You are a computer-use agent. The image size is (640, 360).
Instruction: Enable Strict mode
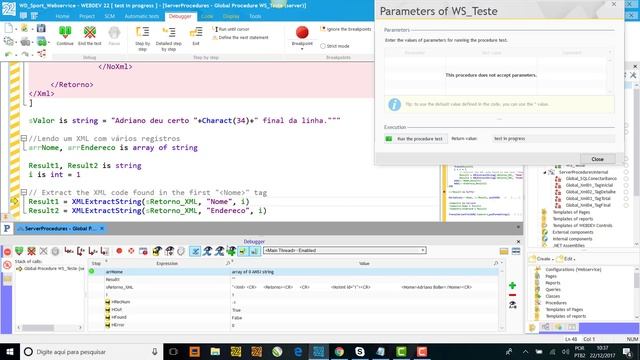[335, 46]
